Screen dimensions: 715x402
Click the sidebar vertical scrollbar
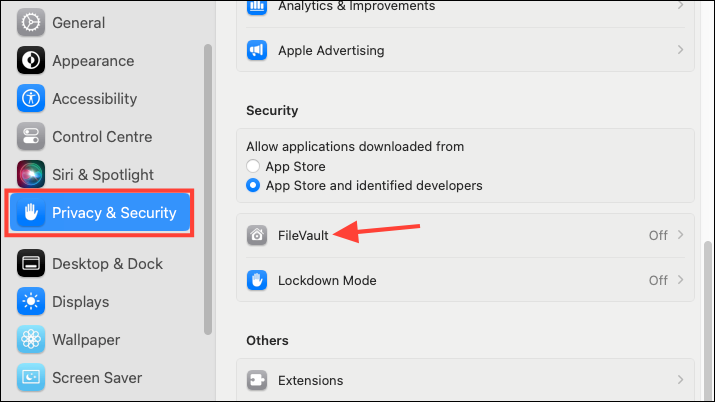208,189
